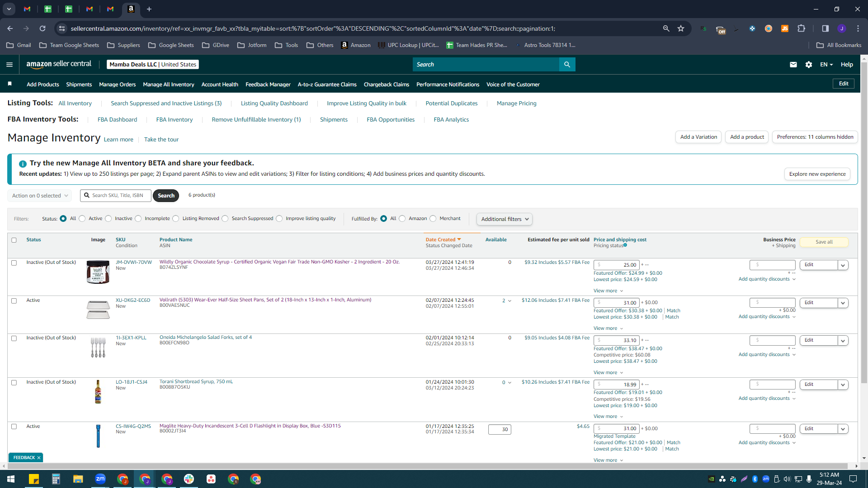Click the Vollrath Sheet Pans product thumbnail
The height and width of the screenshot is (488, 868).
click(98, 310)
